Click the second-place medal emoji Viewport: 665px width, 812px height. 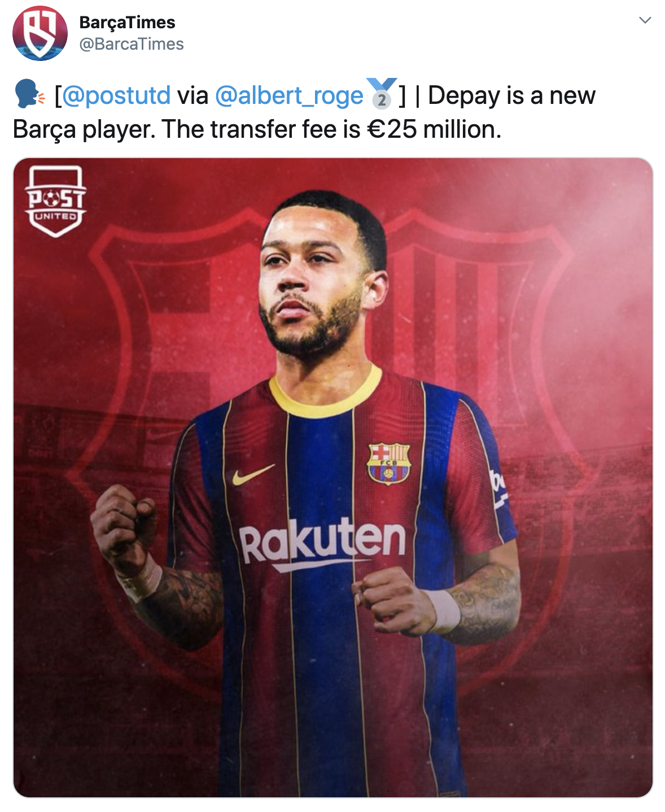[382, 93]
